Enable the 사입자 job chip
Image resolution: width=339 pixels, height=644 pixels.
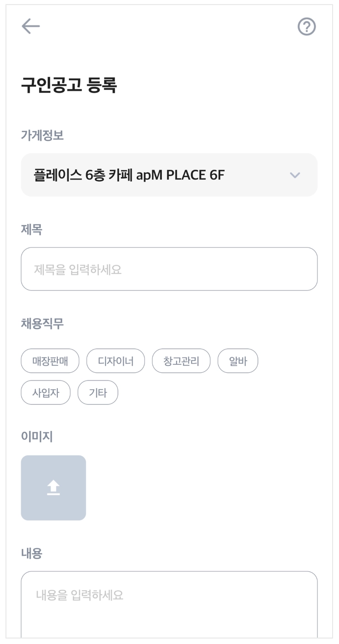(x=46, y=392)
